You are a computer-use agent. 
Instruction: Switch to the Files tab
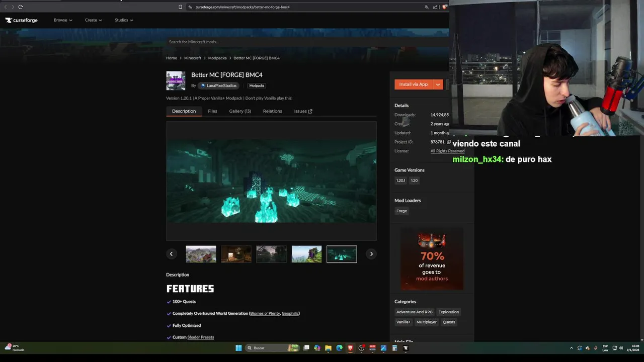[212, 111]
